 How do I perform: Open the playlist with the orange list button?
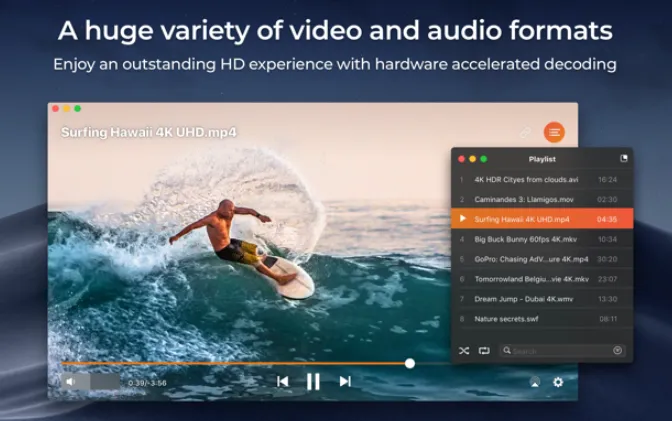(x=554, y=132)
